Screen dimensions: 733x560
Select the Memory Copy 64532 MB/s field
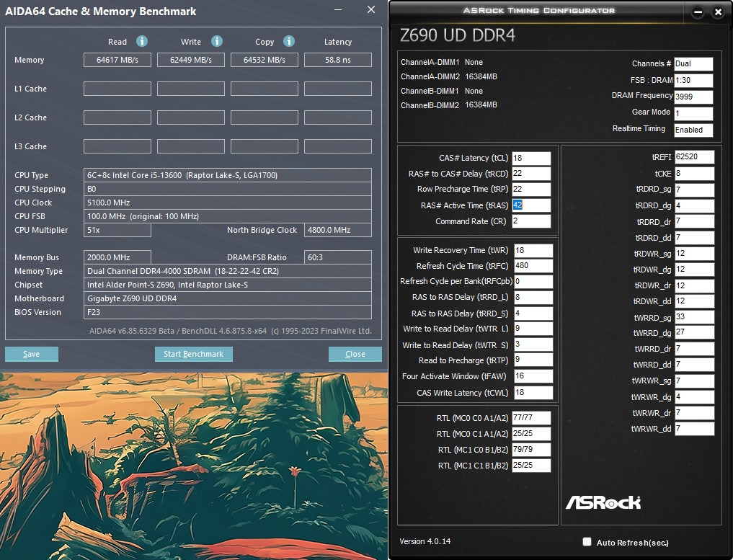[264, 60]
